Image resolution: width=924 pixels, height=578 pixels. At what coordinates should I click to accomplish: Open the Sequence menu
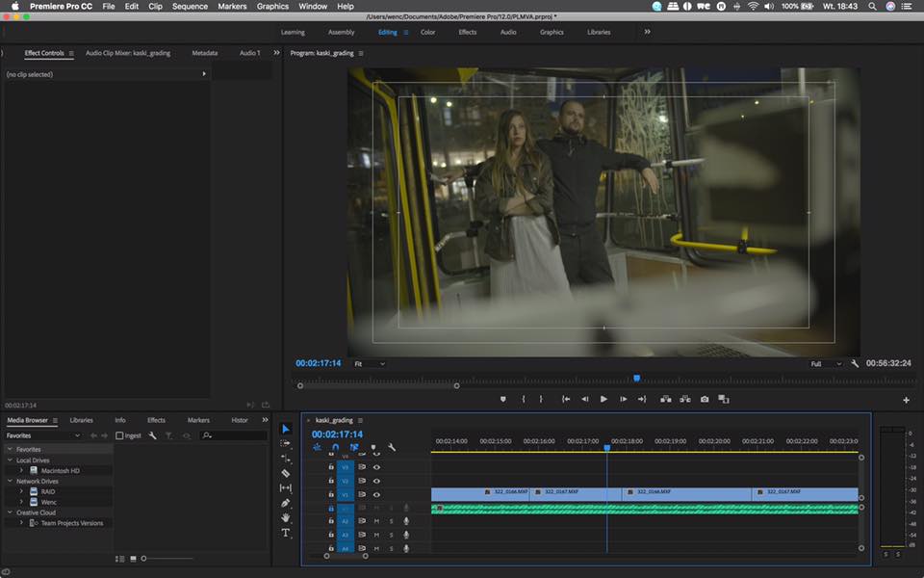click(190, 6)
